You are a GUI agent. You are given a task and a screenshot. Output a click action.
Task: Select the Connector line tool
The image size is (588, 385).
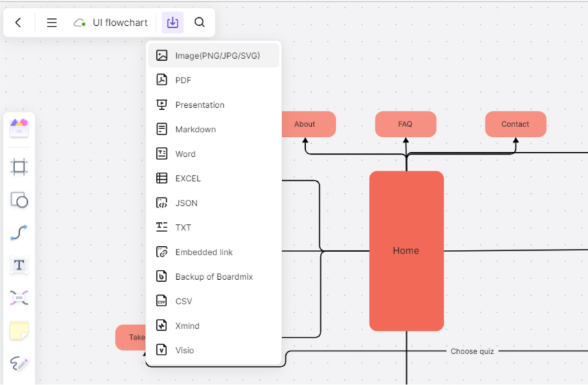[19, 233]
